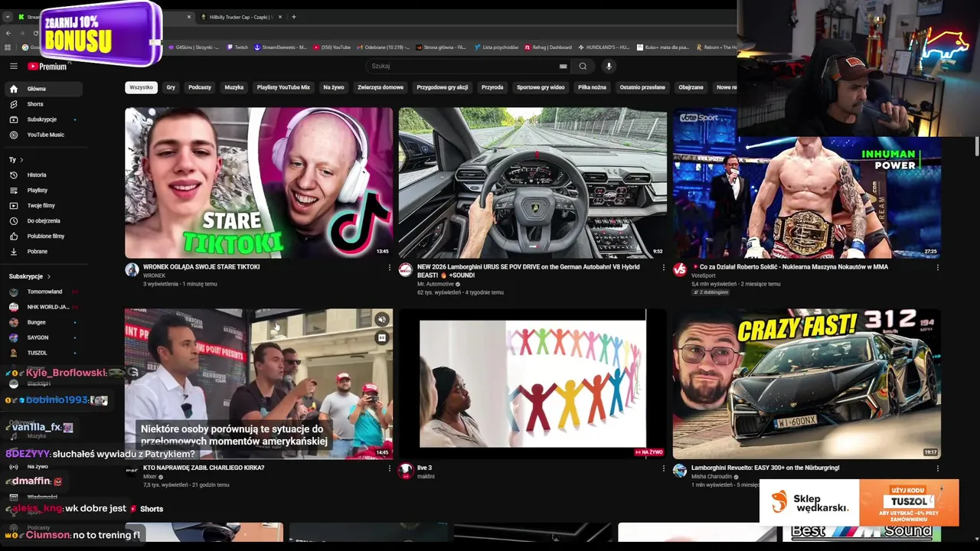Open the Refrag | Dashboard bookmark

(548, 47)
